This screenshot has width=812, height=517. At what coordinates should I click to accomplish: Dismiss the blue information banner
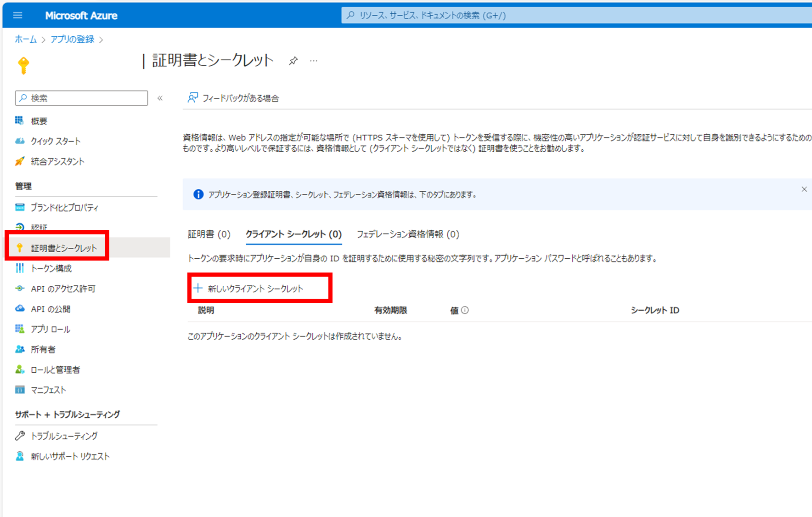804,189
